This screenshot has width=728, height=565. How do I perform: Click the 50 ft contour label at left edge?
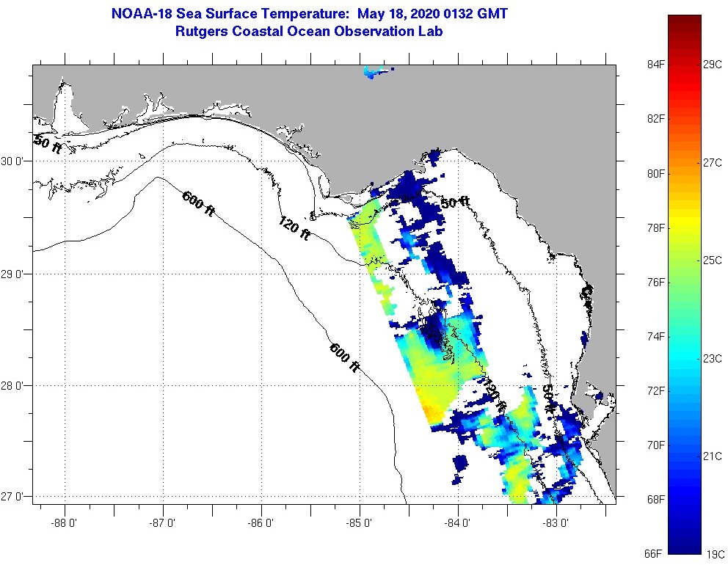47,144
